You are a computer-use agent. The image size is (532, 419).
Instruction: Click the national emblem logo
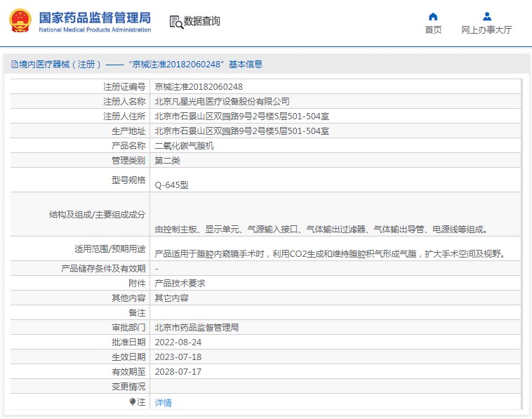point(20,20)
